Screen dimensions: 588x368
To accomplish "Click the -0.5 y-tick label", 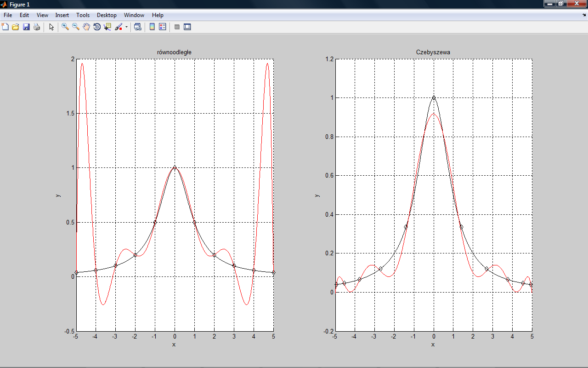I will [x=69, y=331].
